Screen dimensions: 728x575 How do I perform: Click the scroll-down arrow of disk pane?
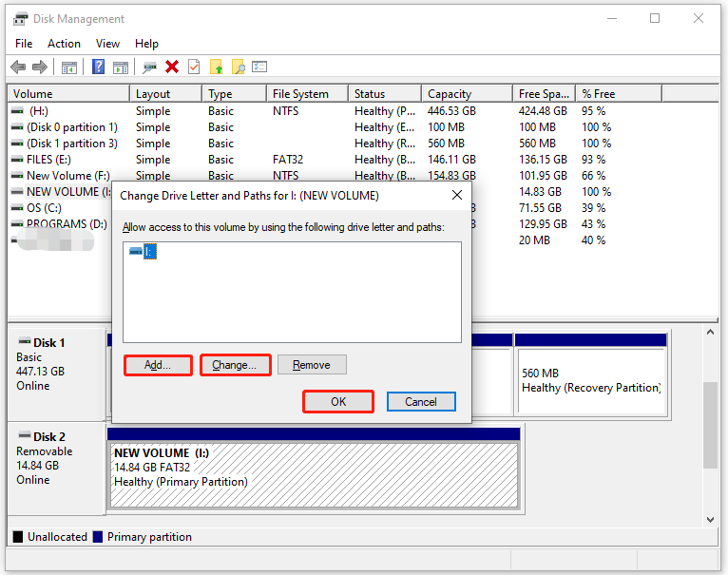(710, 520)
